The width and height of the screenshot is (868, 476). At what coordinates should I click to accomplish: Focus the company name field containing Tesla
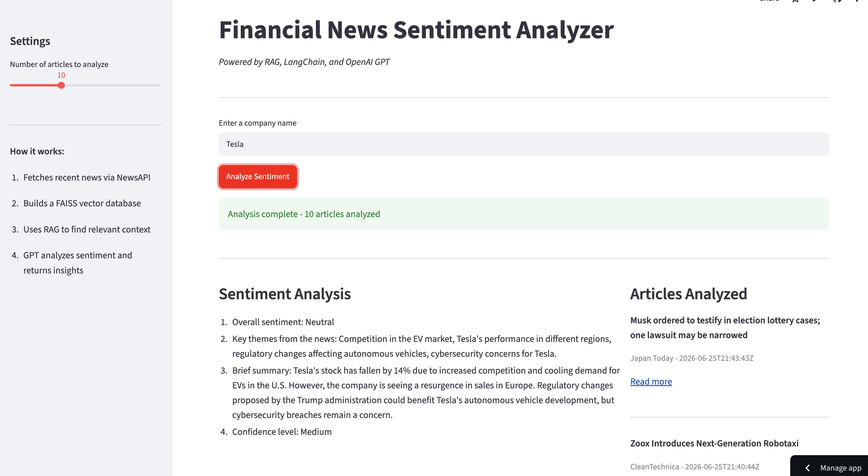524,144
